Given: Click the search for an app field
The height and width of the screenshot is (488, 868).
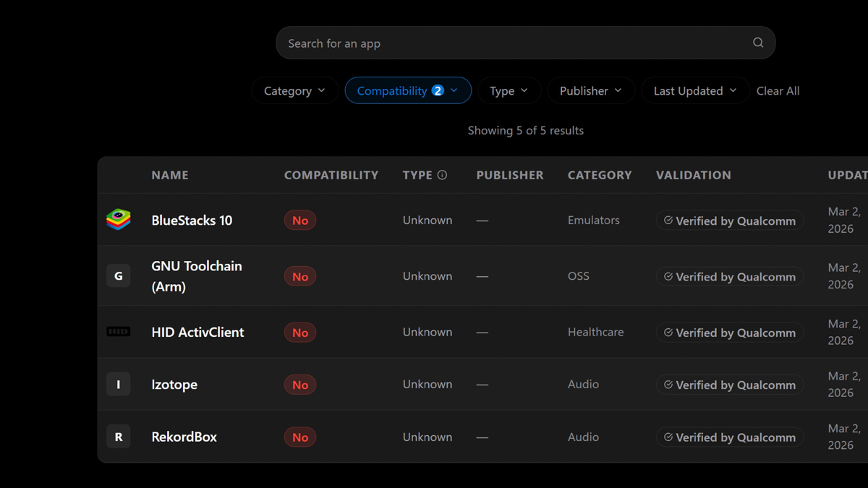Looking at the screenshot, I should tap(526, 43).
